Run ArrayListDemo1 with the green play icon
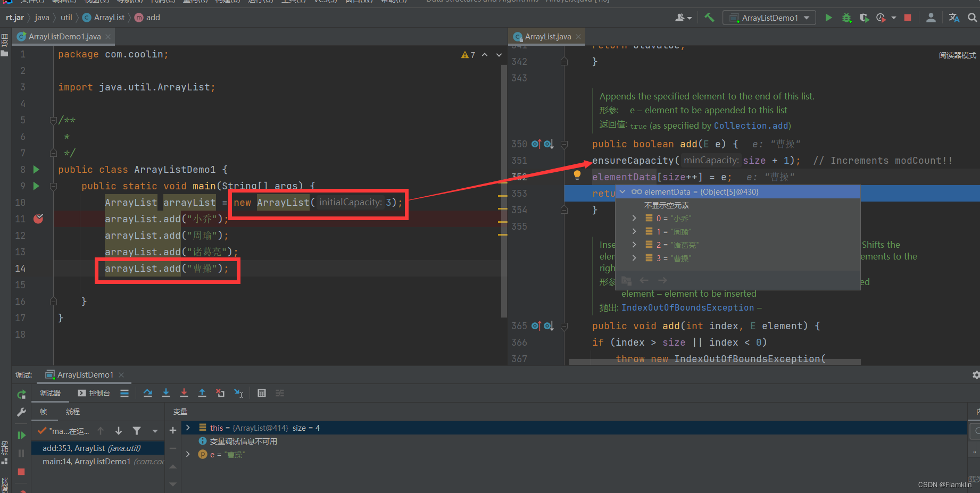The image size is (980, 493). click(828, 18)
